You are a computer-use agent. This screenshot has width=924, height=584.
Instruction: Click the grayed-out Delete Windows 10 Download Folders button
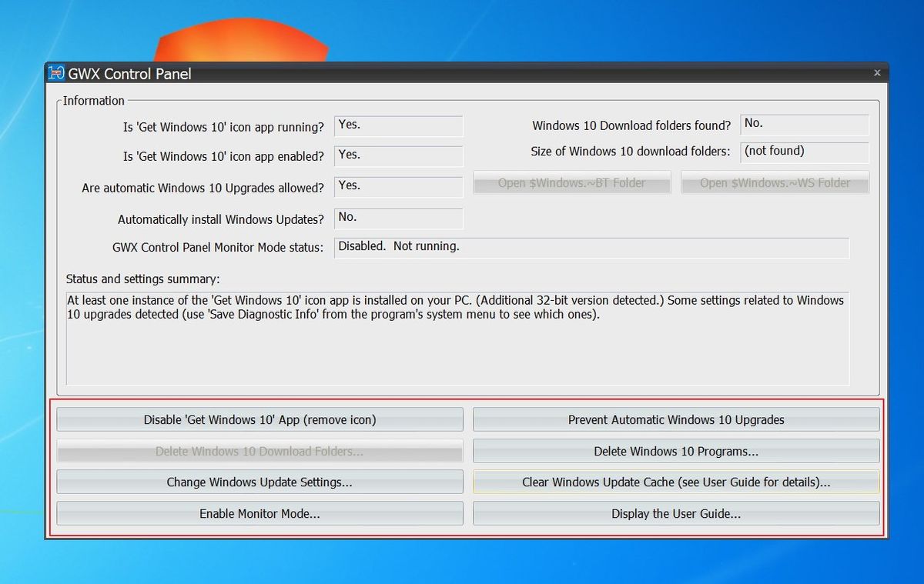click(259, 451)
